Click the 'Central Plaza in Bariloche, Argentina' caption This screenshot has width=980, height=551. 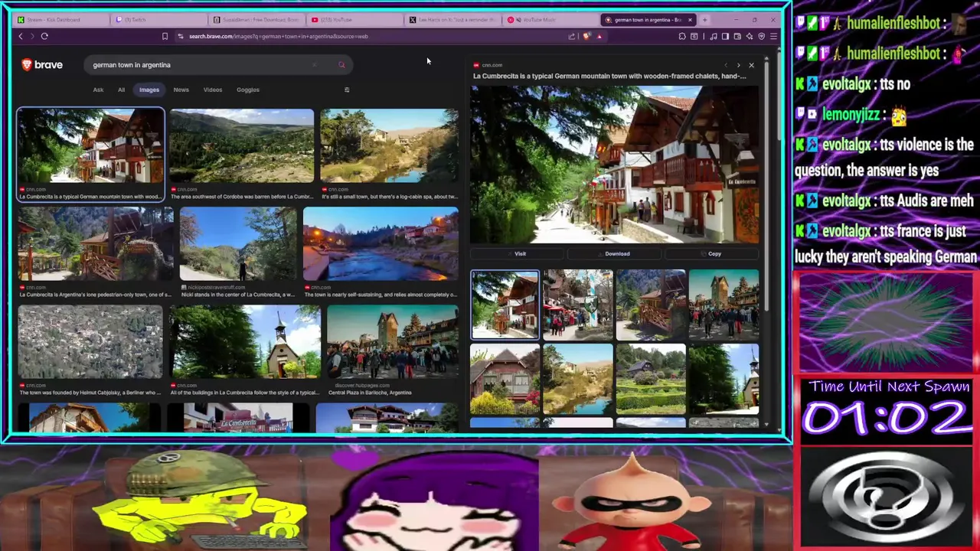pos(370,393)
